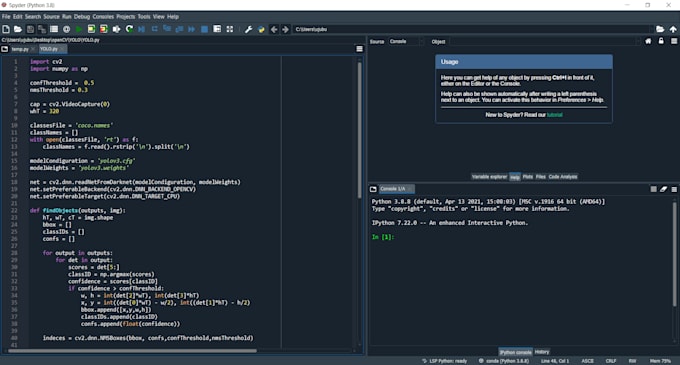Open the Edit menu
Image resolution: width=680 pixels, height=365 pixels.
point(17,16)
